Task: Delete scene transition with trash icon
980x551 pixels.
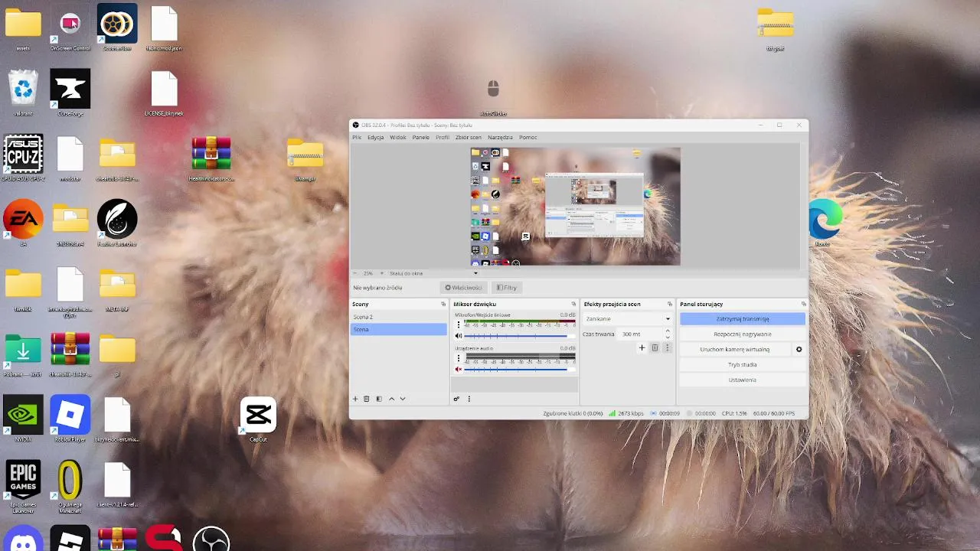Action: pyautogui.click(x=655, y=347)
